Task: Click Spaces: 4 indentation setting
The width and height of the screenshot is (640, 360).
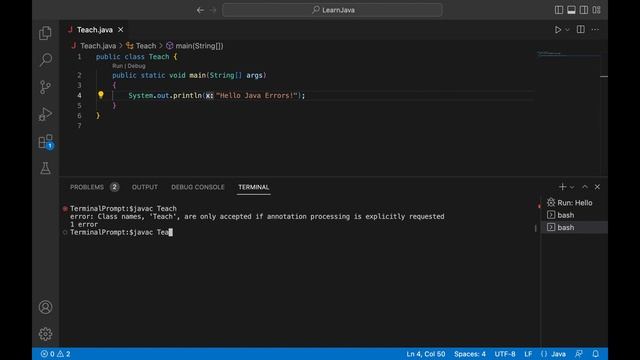Action: [470, 354]
